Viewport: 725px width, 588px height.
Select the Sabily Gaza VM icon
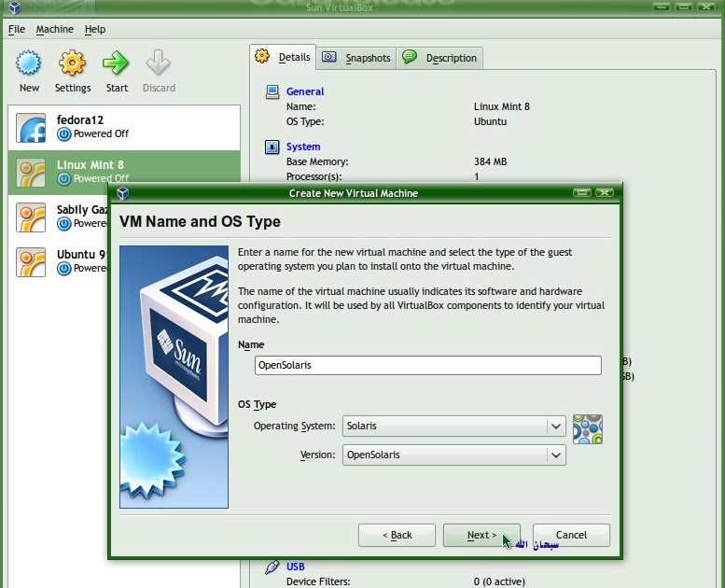point(31,217)
